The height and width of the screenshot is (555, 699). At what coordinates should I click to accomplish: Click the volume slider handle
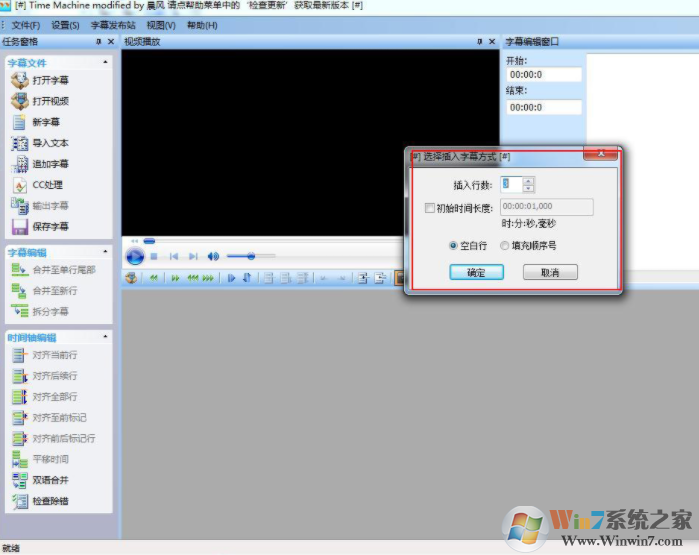pos(251,256)
